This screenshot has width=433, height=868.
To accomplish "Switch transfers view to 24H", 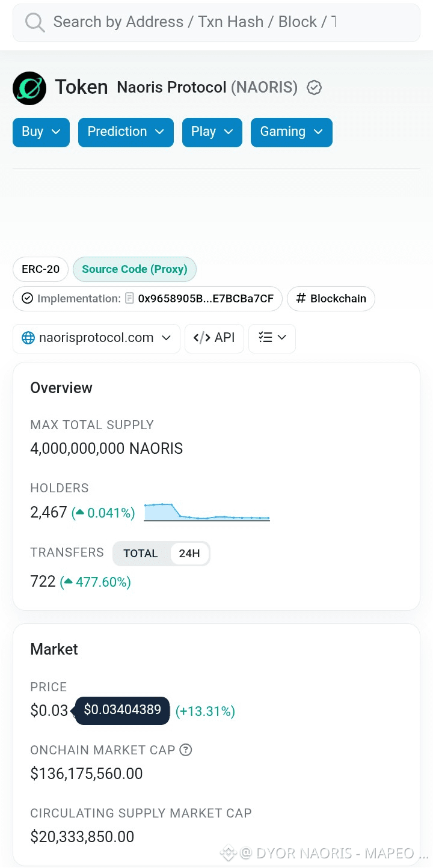I will pyautogui.click(x=189, y=554).
